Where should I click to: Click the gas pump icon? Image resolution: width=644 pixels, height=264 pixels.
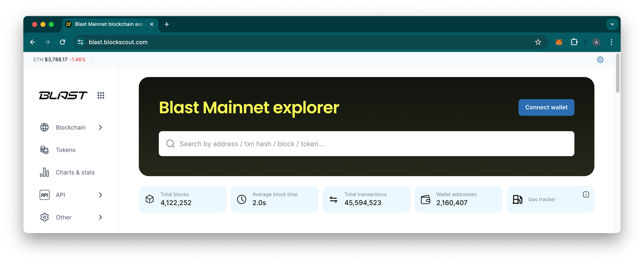click(x=517, y=199)
